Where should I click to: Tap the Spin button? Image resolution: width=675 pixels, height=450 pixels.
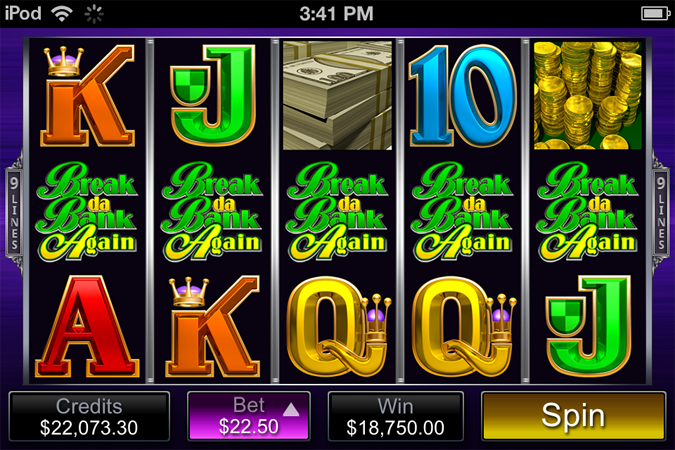click(x=573, y=416)
